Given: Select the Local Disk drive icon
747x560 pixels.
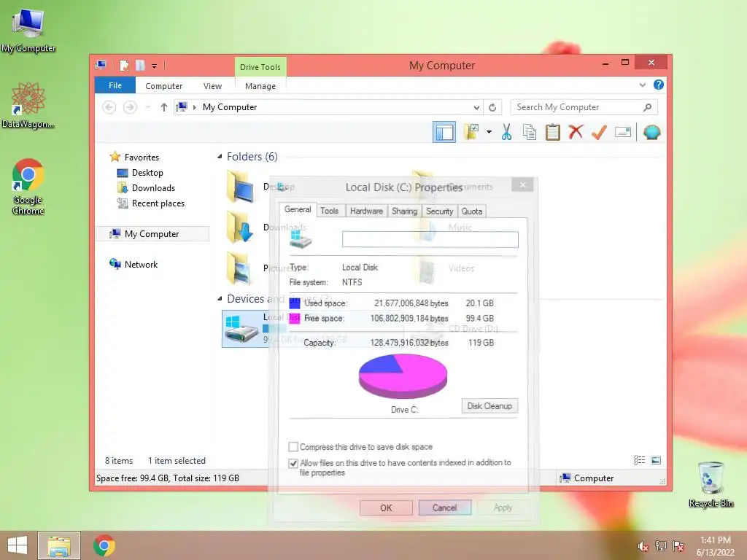Looking at the screenshot, I should click(x=241, y=329).
